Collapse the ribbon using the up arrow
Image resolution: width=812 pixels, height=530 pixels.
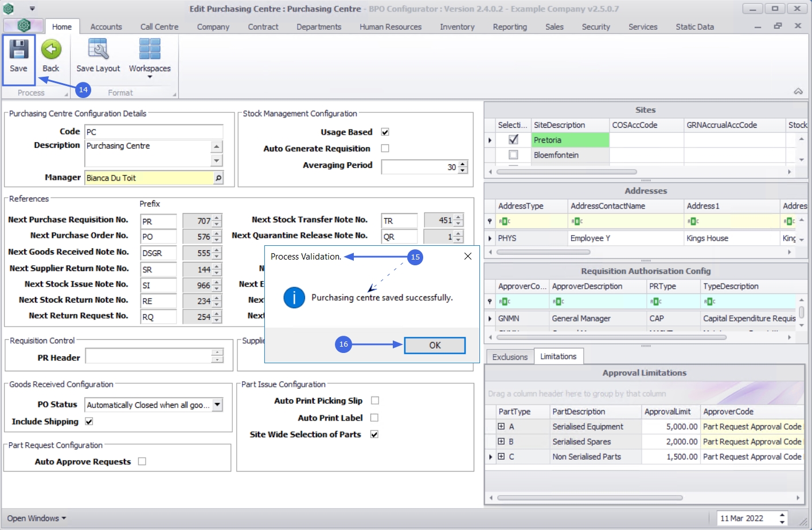[798, 92]
